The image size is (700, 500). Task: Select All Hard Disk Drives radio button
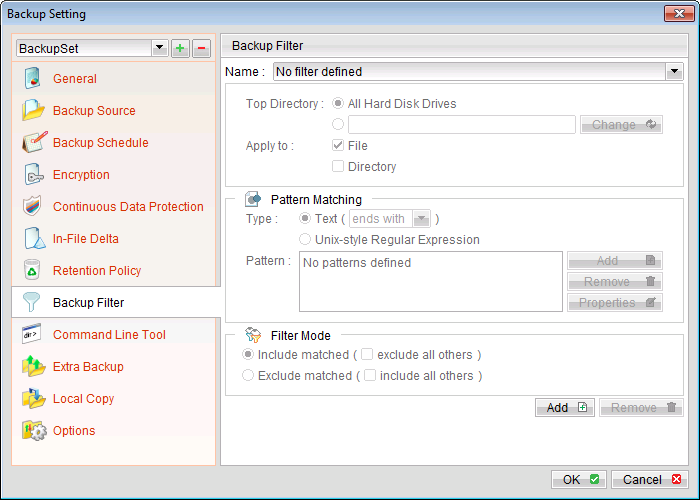[338, 104]
